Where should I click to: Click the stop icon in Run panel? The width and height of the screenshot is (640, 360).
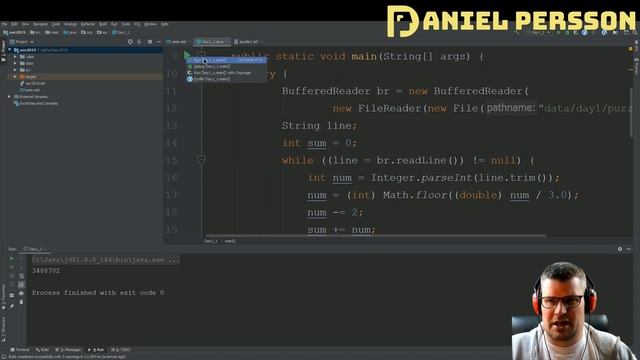pos(11,267)
